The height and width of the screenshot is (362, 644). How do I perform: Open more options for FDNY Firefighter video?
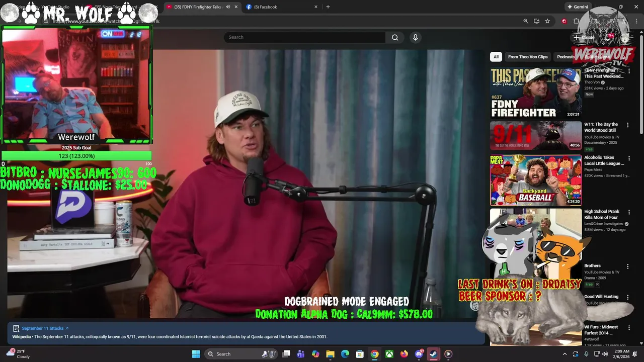[x=628, y=71]
